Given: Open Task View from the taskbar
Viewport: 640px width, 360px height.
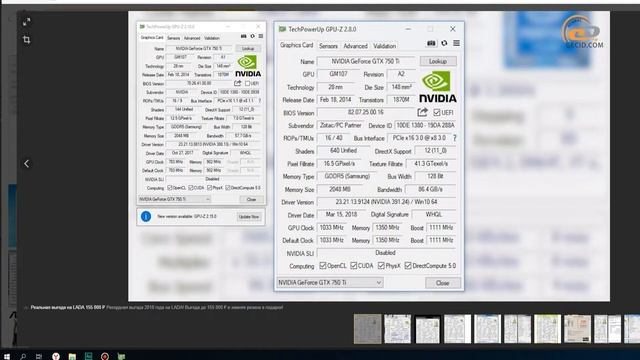Looking at the screenshot, I should click(39, 356).
